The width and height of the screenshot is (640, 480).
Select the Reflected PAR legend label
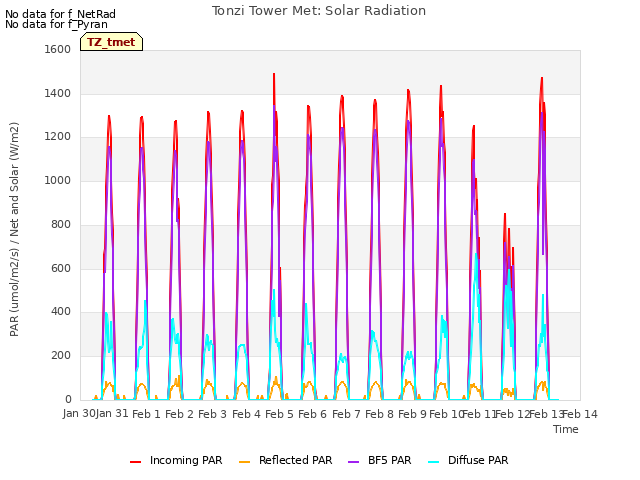pos(296,460)
